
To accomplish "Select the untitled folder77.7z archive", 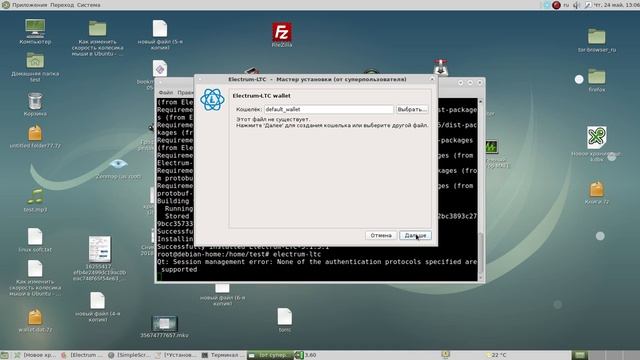I will point(35,137).
